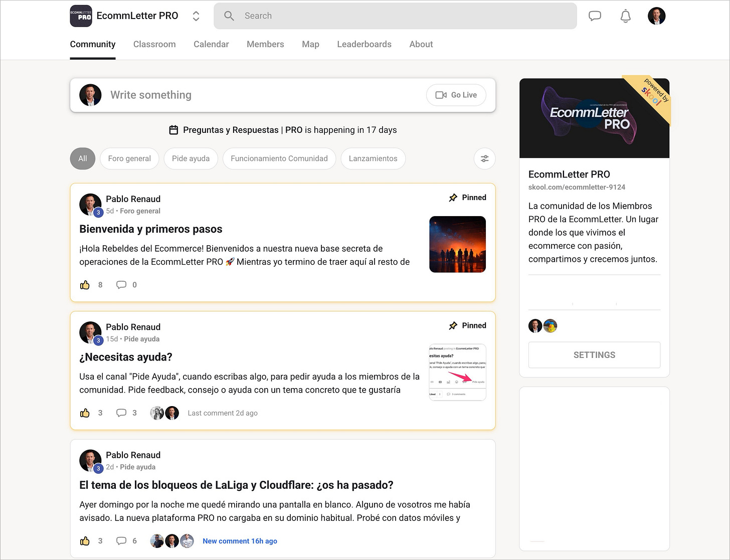Click the calendar icon beside Preguntas y Respuestas

click(x=173, y=130)
